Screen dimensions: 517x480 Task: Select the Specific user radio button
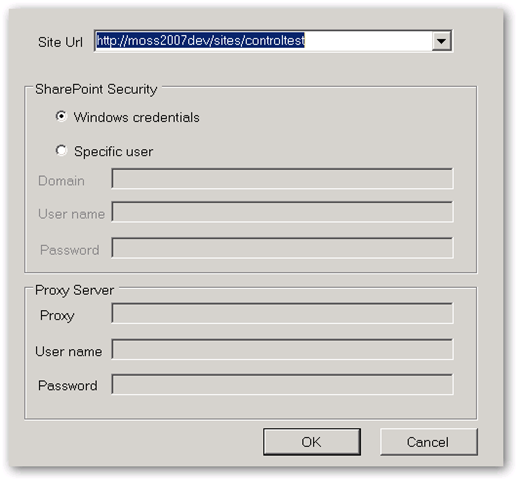point(61,150)
